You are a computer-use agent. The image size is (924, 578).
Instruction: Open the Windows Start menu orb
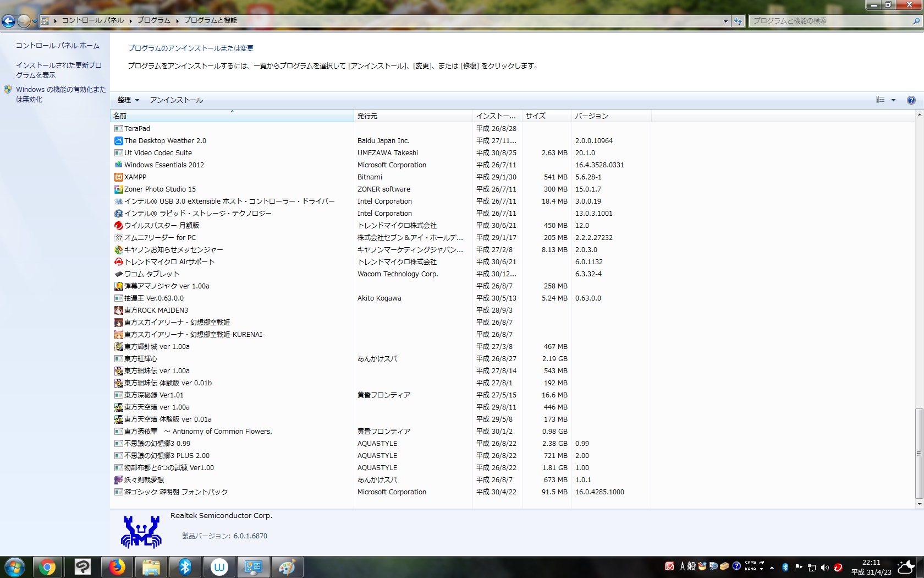coord(14,567)
